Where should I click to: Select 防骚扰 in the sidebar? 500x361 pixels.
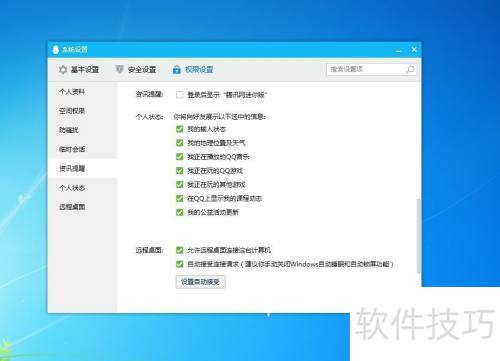(69, 130)
